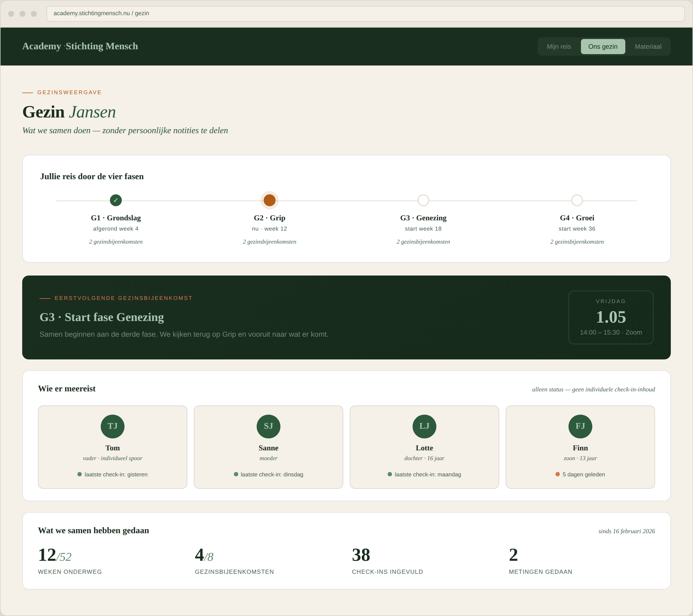Click 'dochter · 16 jaar' text
693x616 pixels.
tap(424, 458)
